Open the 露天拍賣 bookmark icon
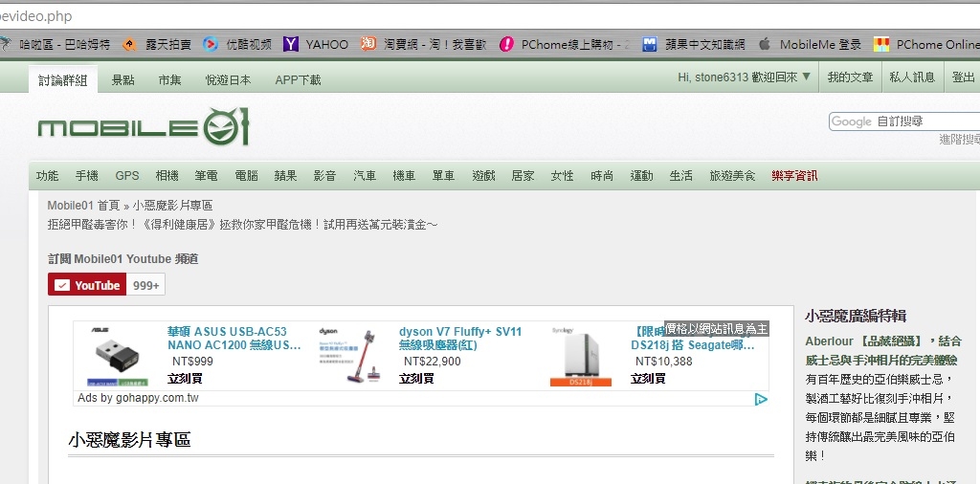The width and height of the screenshot is (980, 484). click(129, 44)
